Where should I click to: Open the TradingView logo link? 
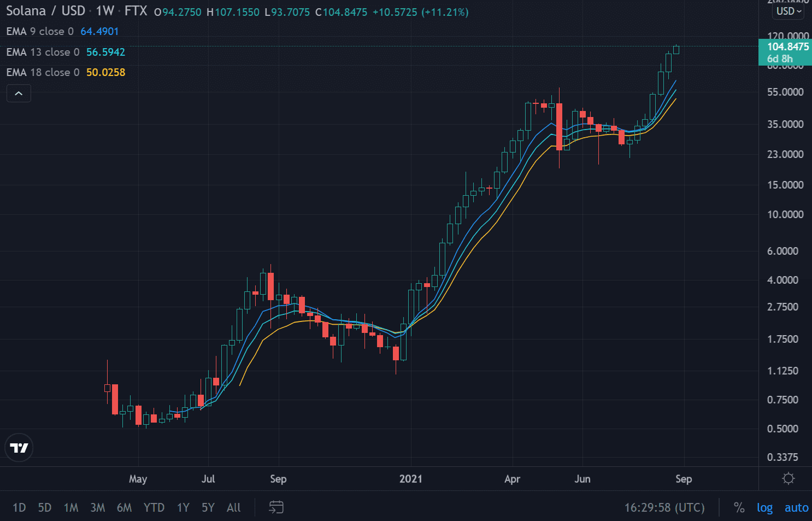click(x=19, y=448)
